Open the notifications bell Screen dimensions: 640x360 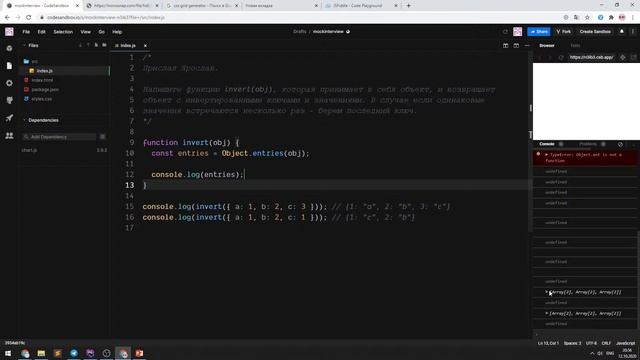[622, 31]
